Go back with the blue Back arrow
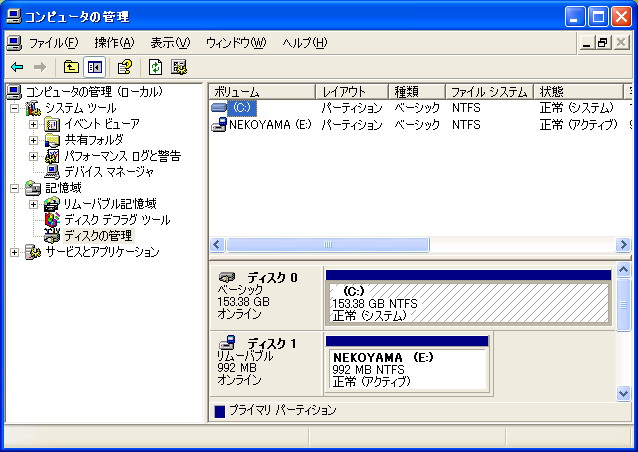This screenshot has width=638, height=452. (17, 67)
